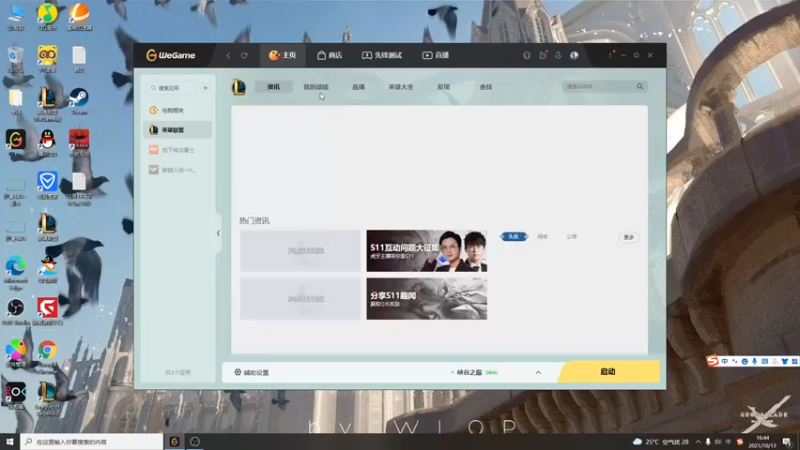
Task: Click the second pinned taskbar app icon
Action: (x=194, y=441)
